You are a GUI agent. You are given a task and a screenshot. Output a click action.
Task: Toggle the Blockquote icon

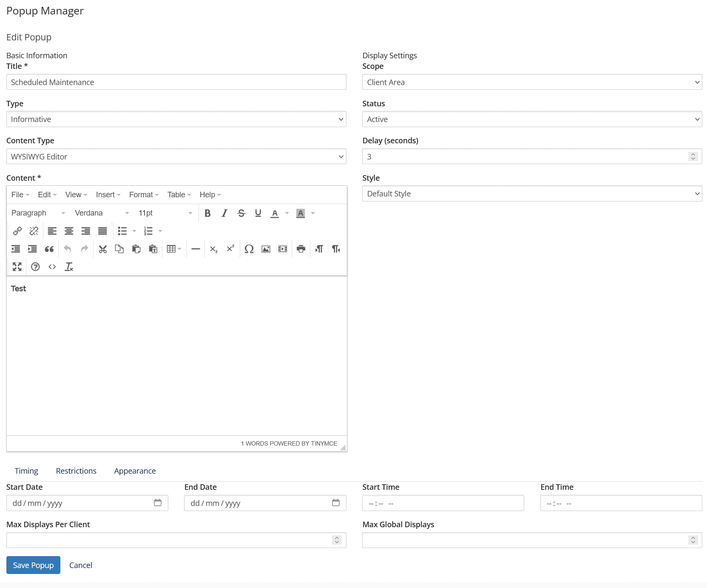tap(49, 249)
